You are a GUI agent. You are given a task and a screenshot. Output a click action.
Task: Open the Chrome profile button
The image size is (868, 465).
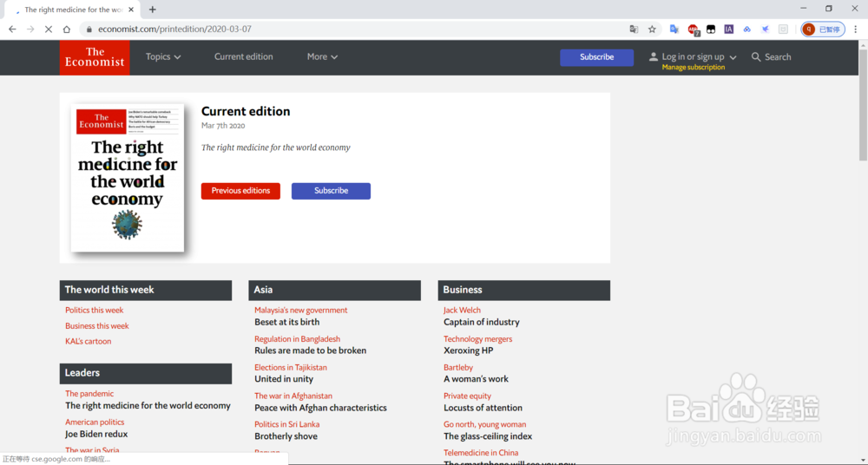point(823,29)
